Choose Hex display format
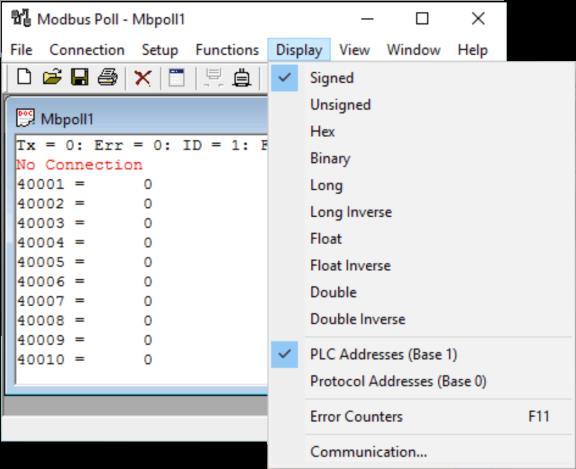 pos(422,131)
